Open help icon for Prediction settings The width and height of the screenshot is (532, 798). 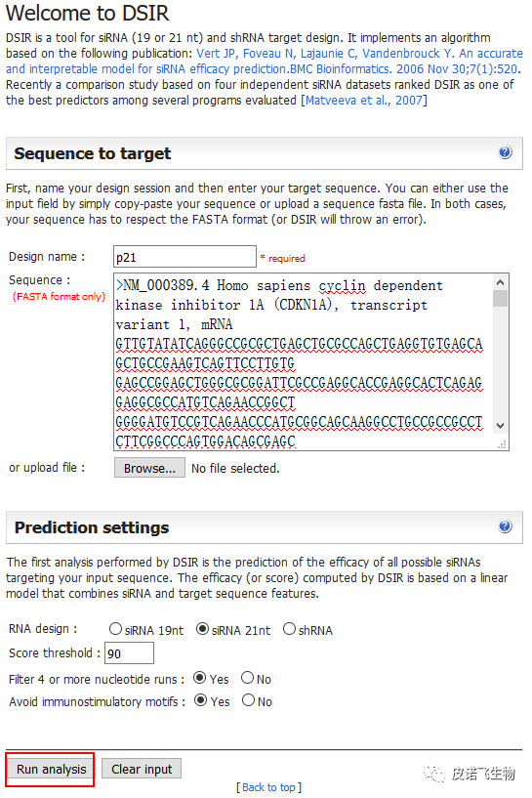[x=505, y=526]
